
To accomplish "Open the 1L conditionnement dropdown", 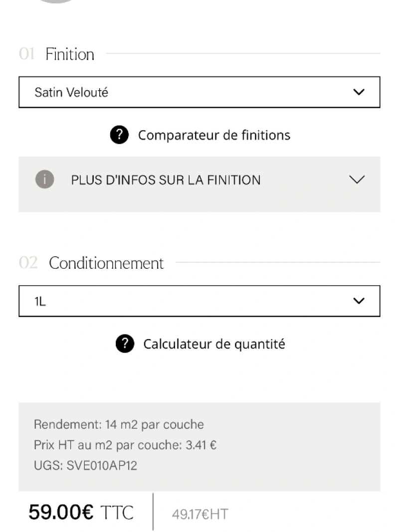I will coord(199,301).
